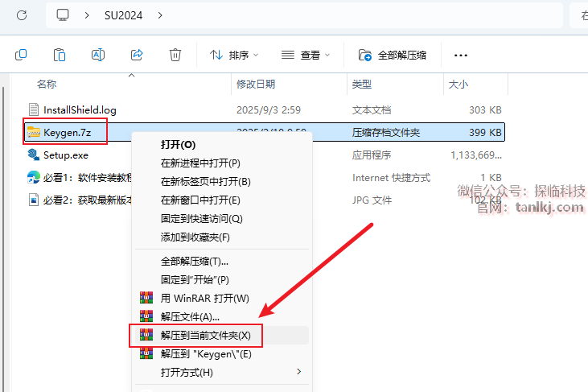
Task: Click 全部解压缩 extract all button
Action: [393, 56]
